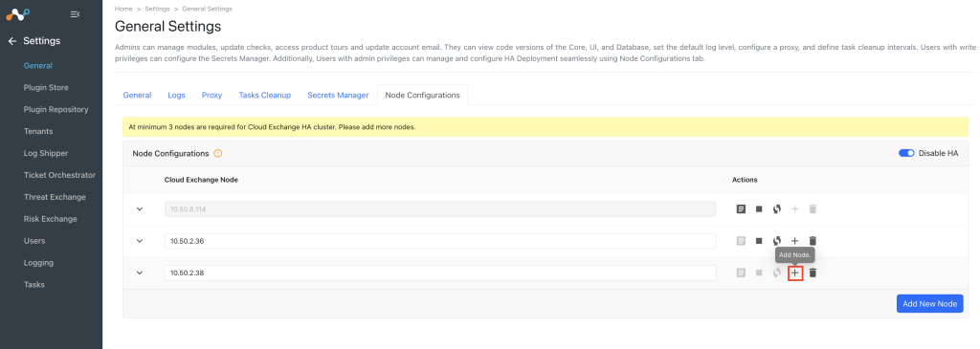Open Users in the sidebar

coord(35,240)
